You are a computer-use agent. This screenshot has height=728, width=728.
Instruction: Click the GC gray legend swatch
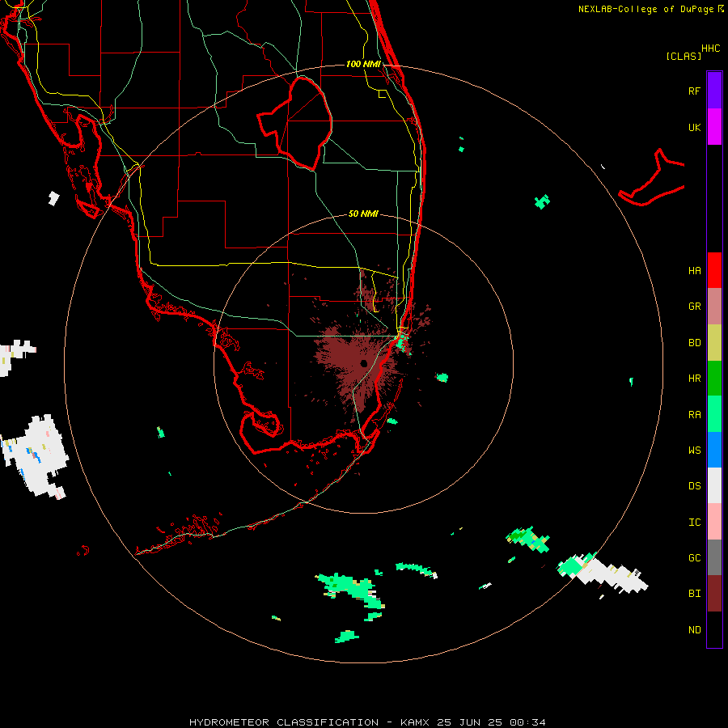714,557
